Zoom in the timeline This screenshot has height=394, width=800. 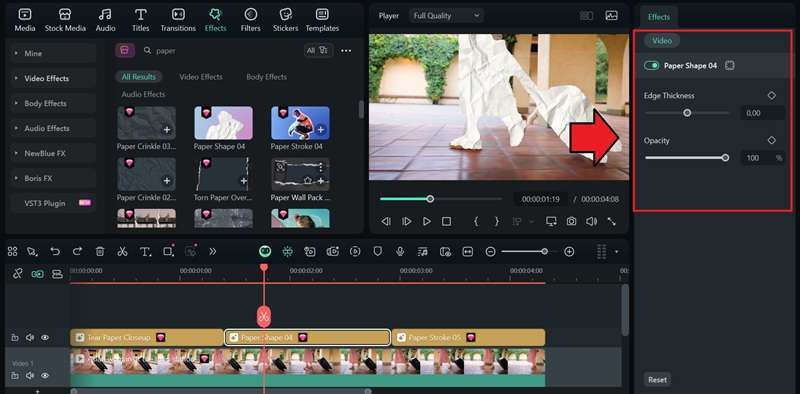569,251
